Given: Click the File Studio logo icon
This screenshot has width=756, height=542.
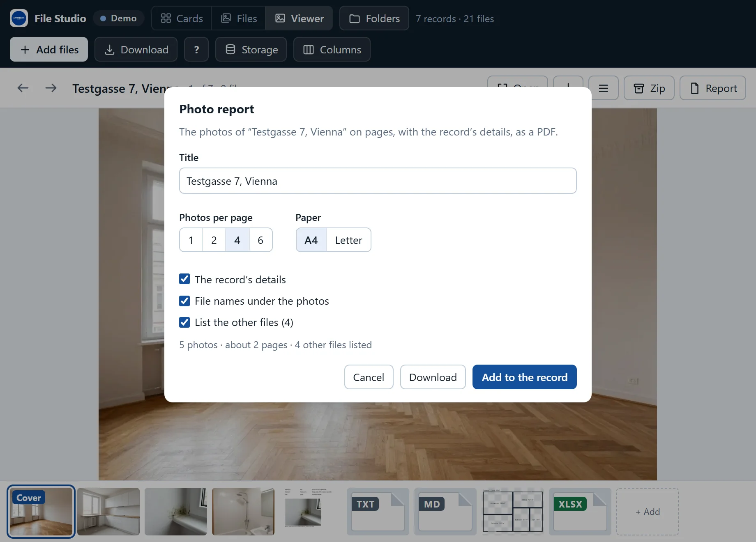Looking at the screenshot, I should [x=19, y=18].
